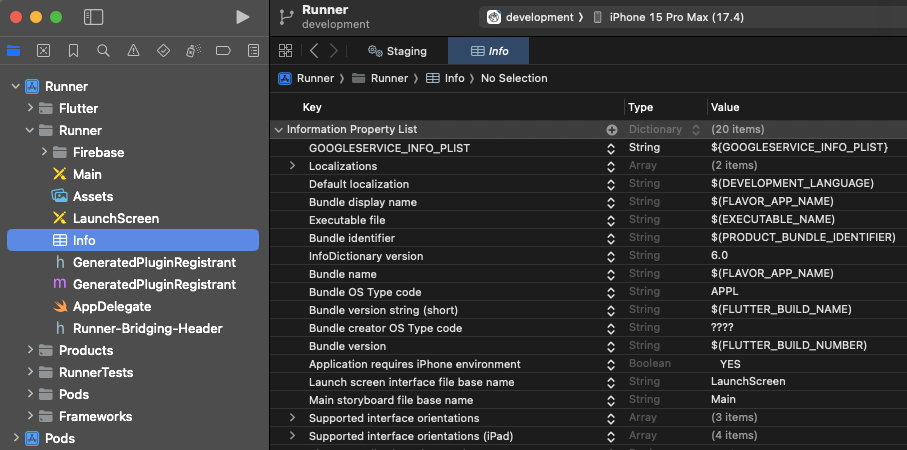Click the Bundle identifier key stepper
This screenshot has height=450, width=907.
[x=611, y=238]
